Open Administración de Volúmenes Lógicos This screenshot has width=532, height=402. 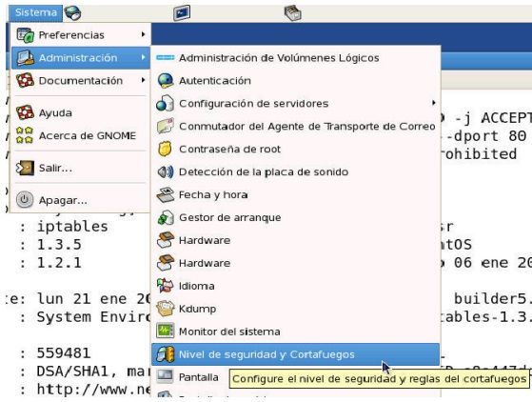point(295,58)
